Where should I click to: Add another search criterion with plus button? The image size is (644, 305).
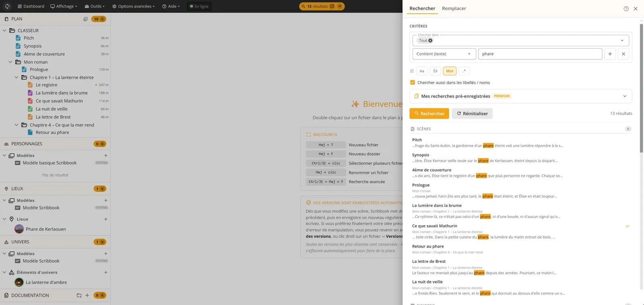(610, 54)
